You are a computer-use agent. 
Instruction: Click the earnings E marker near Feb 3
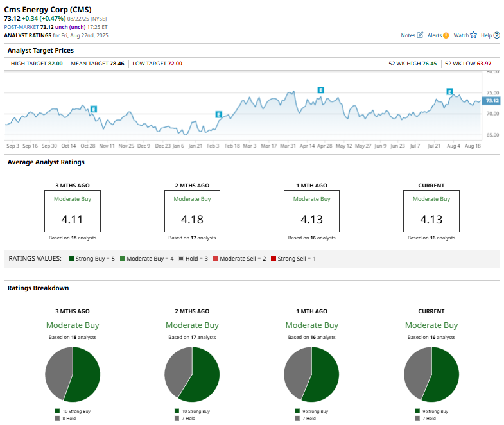click(218, 114)
